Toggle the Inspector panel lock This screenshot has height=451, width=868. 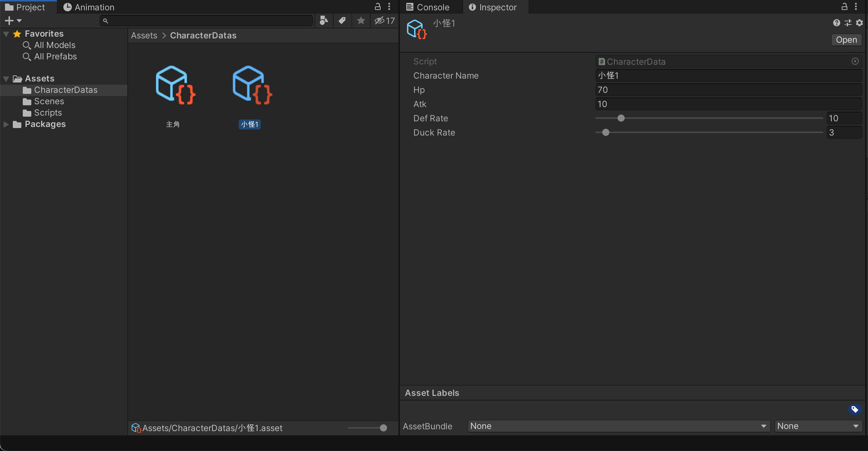coord(844,6)
